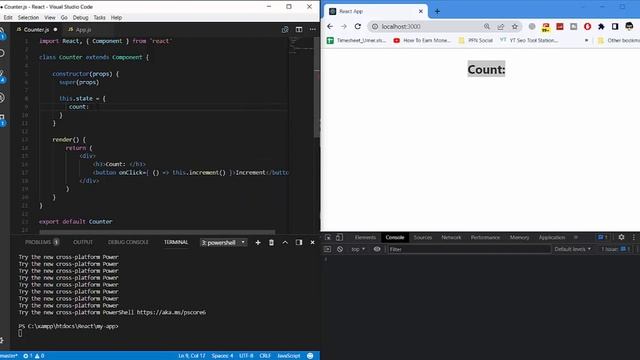Viewport: 640px width, 360px height.
Task: Expand the hidden bookmarks overflow arrow in Chrome
Action: 587,40
